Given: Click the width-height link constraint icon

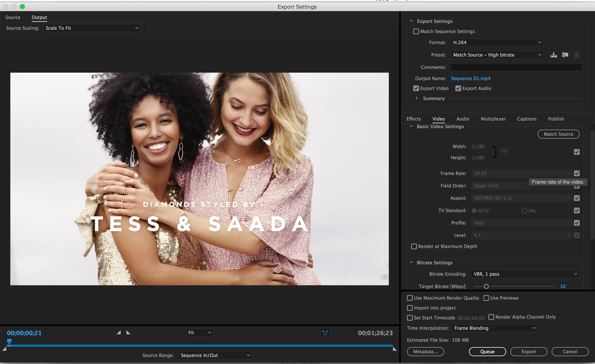Looking at the screenshot, I should (504, 151).
